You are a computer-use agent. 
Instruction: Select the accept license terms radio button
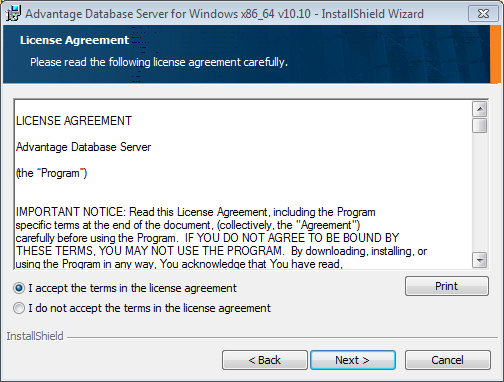point(19,288)
